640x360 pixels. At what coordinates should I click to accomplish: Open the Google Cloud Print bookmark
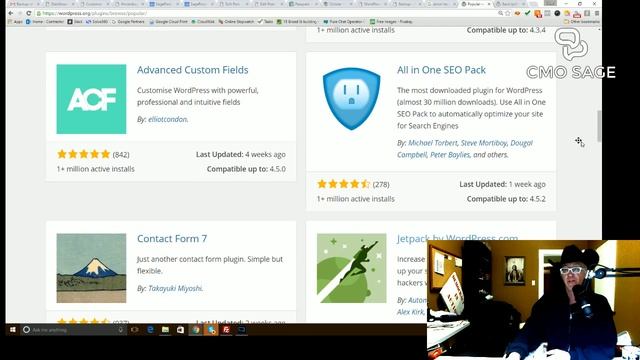click(x=168, y=21)
